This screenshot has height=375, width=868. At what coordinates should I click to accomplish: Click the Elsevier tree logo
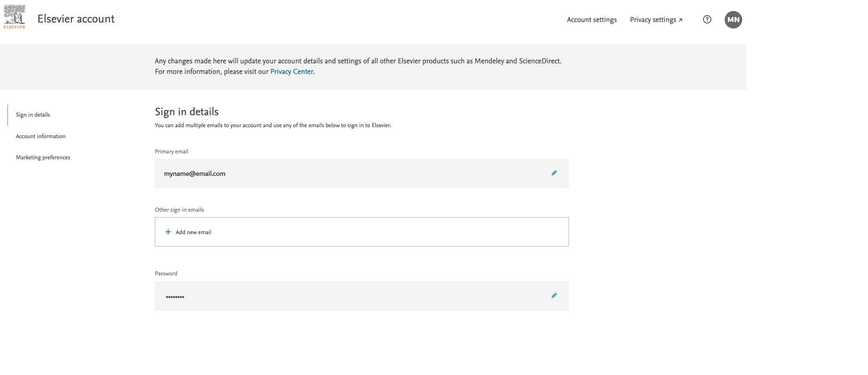(x=14, y=17)
